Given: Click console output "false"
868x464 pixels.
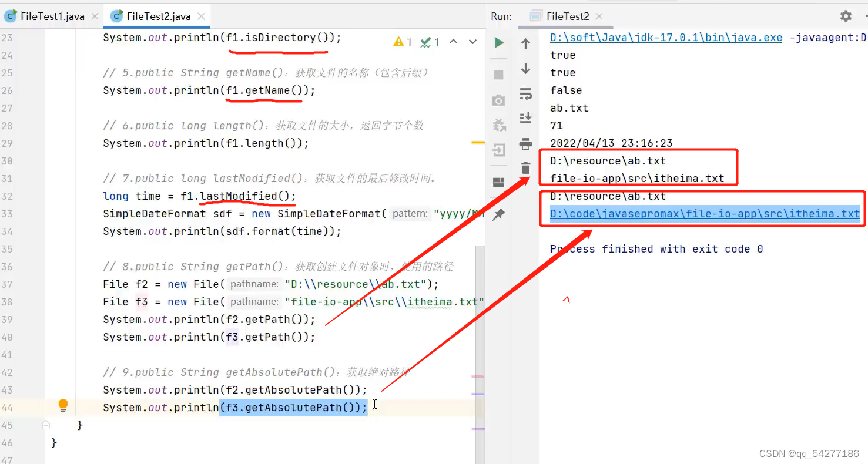Looking at the screenshot, I should pos(566,90).
